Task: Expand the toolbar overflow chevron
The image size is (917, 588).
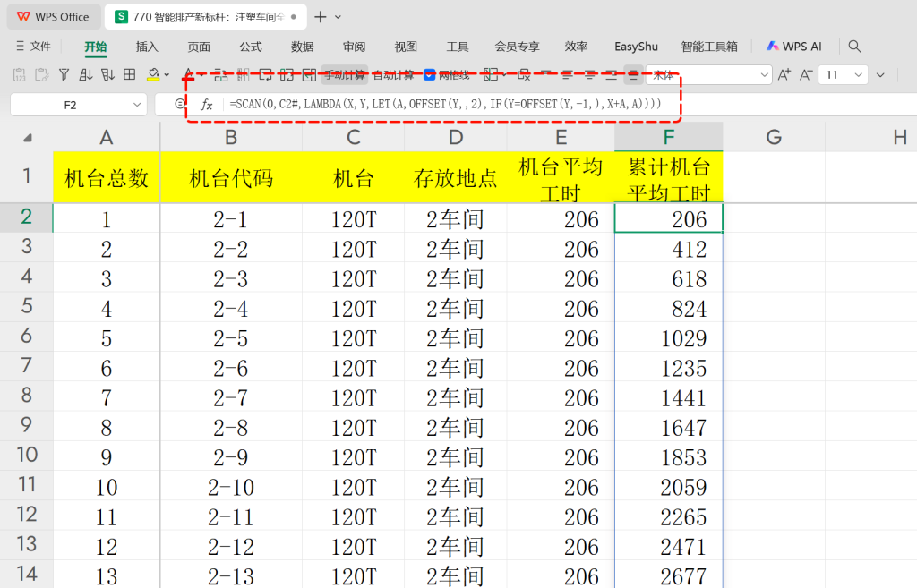Action: coord(880,75)
